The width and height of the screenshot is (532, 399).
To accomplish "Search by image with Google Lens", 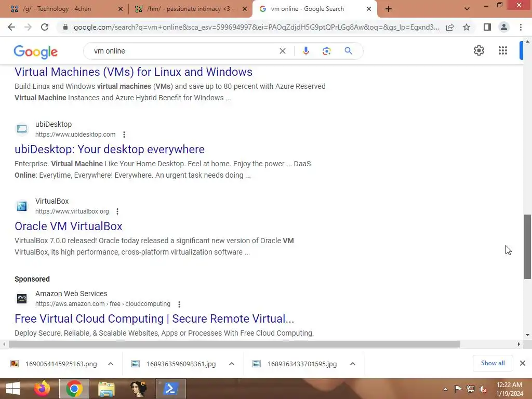I will (x=326, y=51).
